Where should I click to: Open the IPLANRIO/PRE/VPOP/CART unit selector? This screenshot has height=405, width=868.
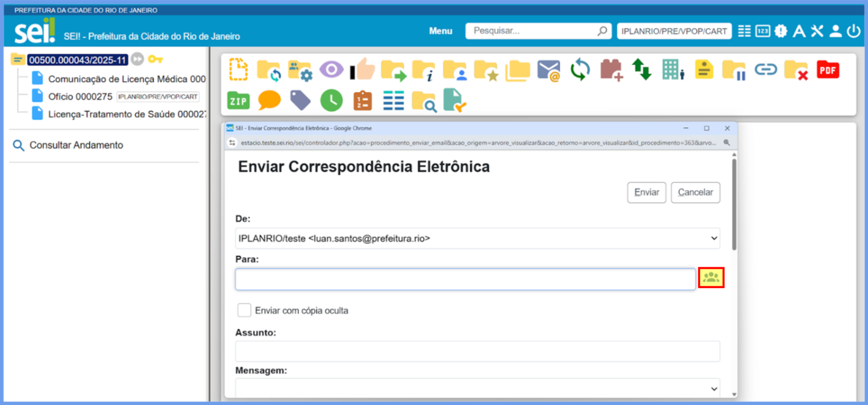[674, 31]
